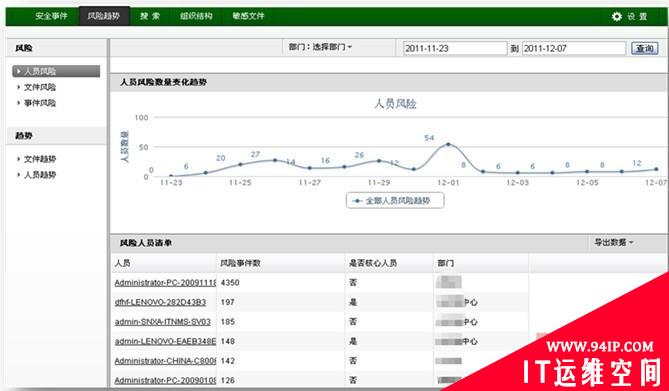Viewport: 669px width, 391px height.
Task: Click the 设置 label in top bar
Action: (637, 17)
